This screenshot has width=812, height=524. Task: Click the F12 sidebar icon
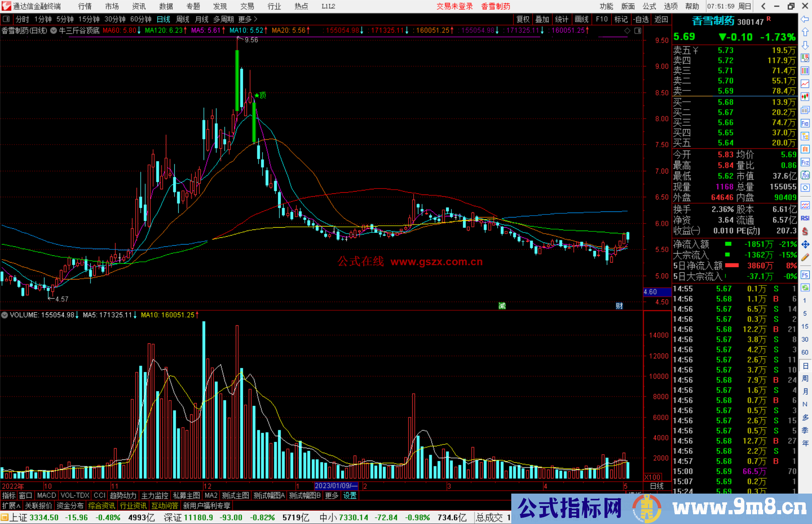point(805,162)
